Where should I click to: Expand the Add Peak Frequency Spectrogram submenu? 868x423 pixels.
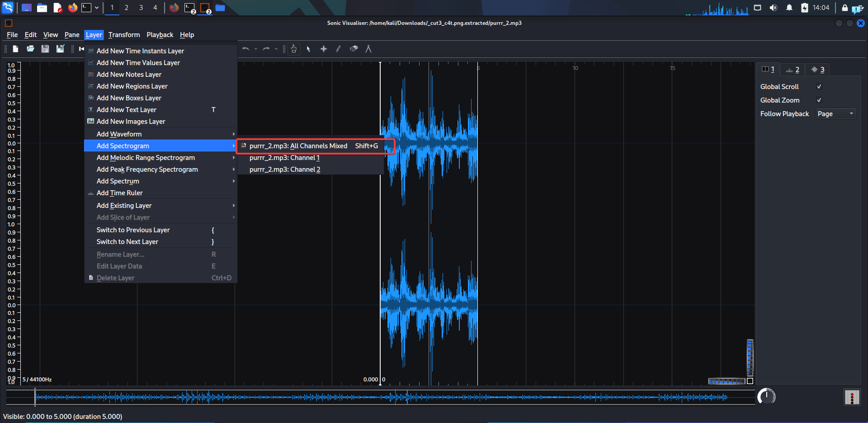point(161,169)
